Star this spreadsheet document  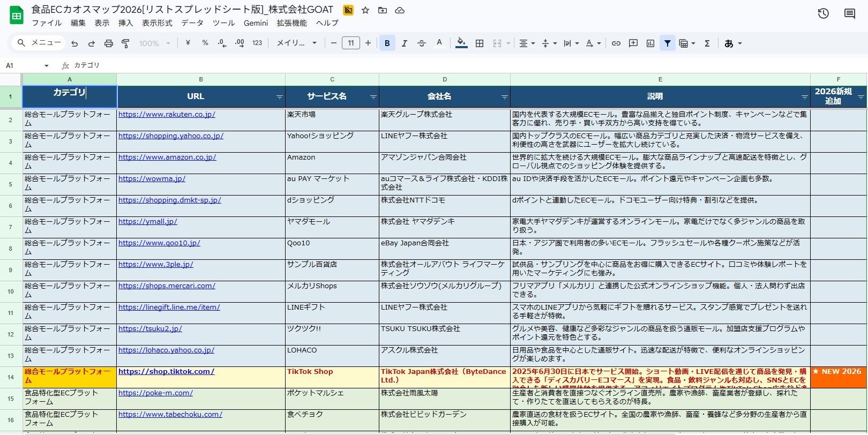coord(365,10)
